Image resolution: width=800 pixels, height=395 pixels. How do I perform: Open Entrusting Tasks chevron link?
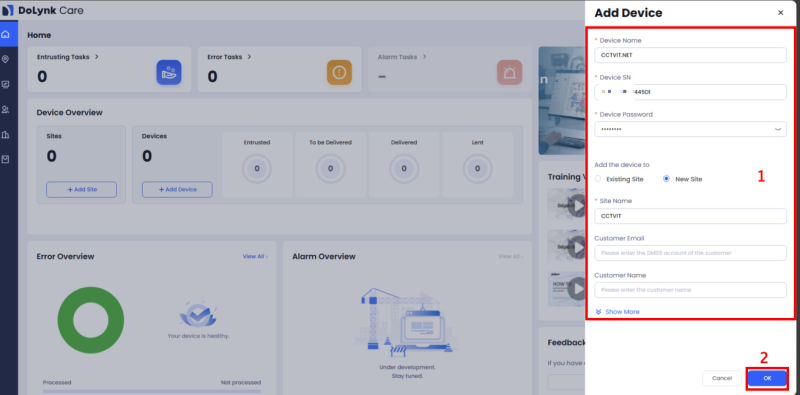[x=97, y=57]
